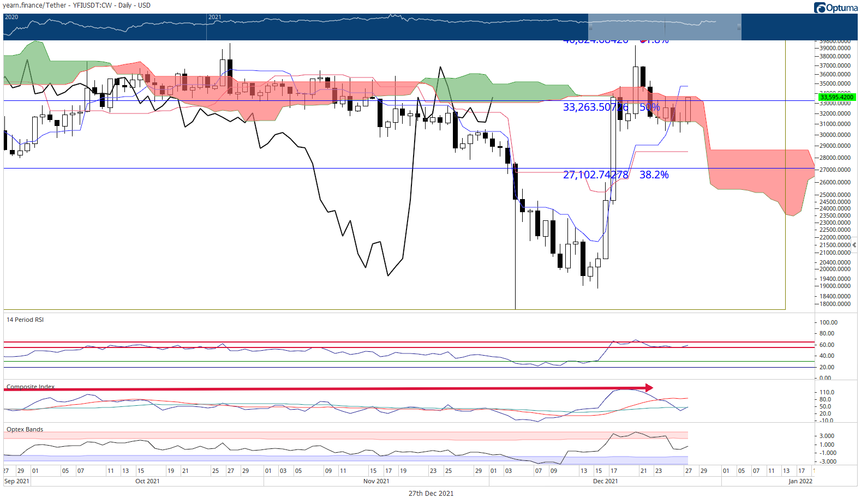Click the 14 Period RSI panel label

coord(25,320)
